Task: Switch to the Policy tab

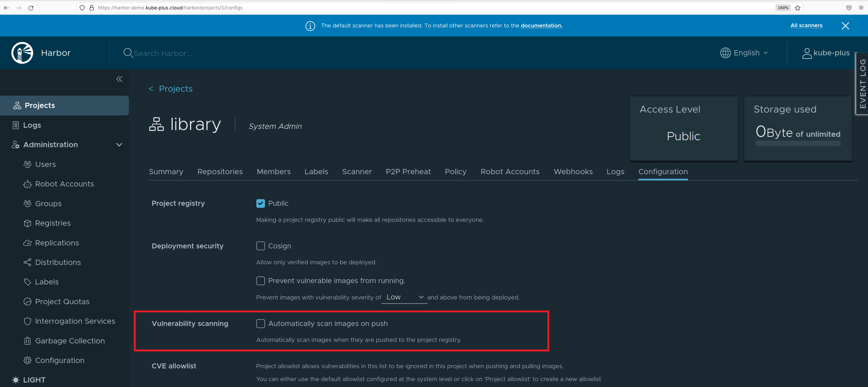Action: pos(456,172)
